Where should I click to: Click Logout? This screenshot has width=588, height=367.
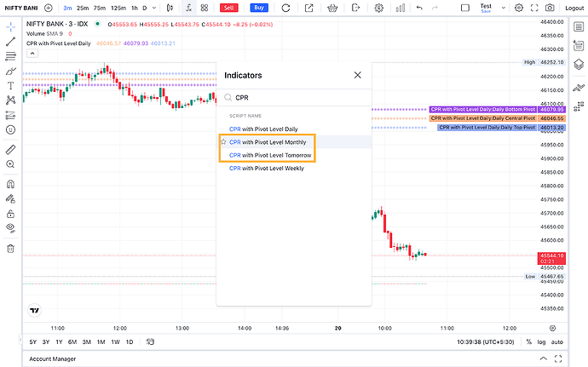[574, 8]
